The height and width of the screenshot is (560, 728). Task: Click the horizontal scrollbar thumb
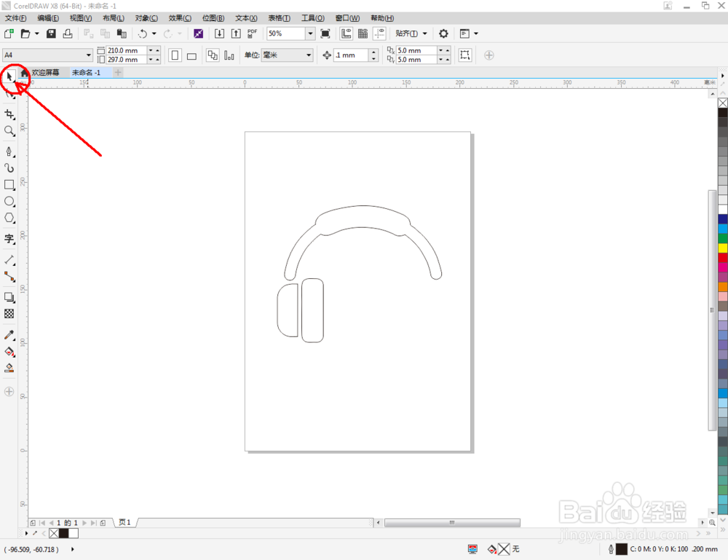click(x=452, y=523)
